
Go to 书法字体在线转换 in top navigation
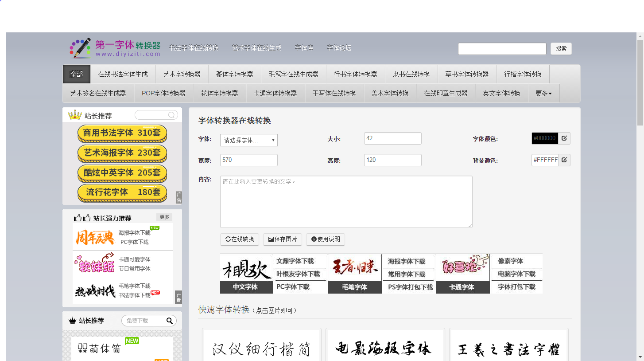coord(194,48)
